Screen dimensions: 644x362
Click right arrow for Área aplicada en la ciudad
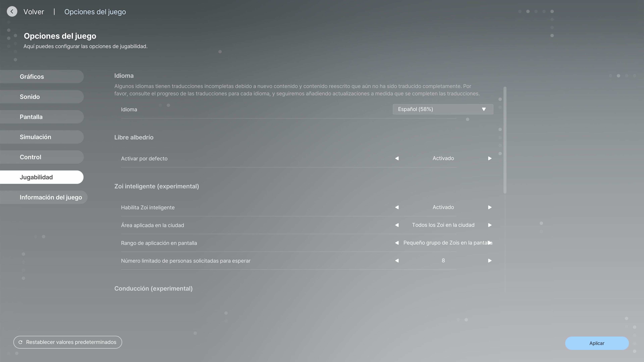[x=490, y=225]
